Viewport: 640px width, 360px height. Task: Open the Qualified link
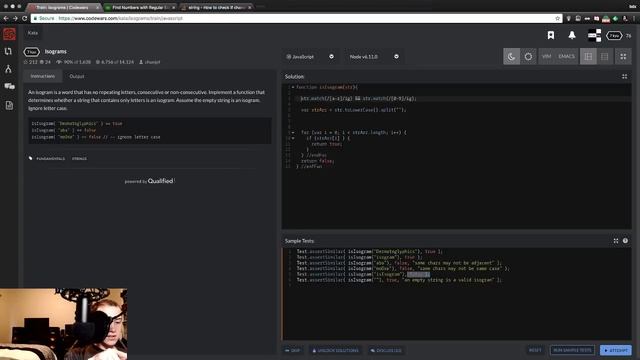click(160, 181)
